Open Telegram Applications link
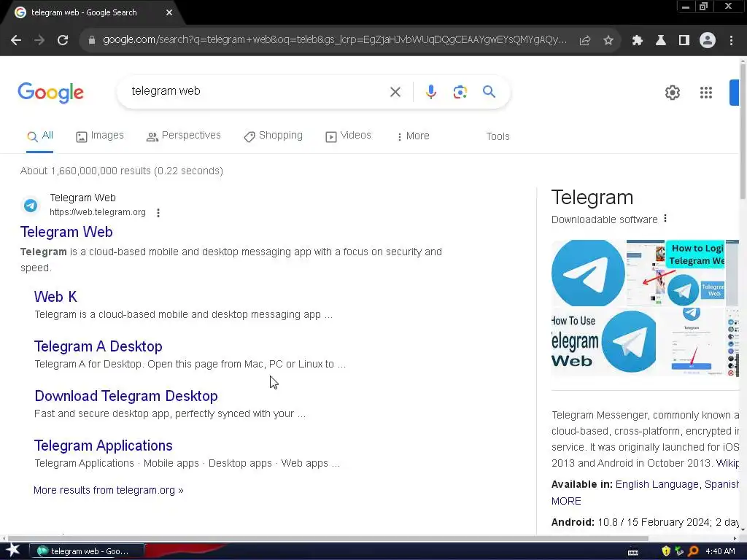The height and width of the screenshot is (560, 747). coord(104,446)
